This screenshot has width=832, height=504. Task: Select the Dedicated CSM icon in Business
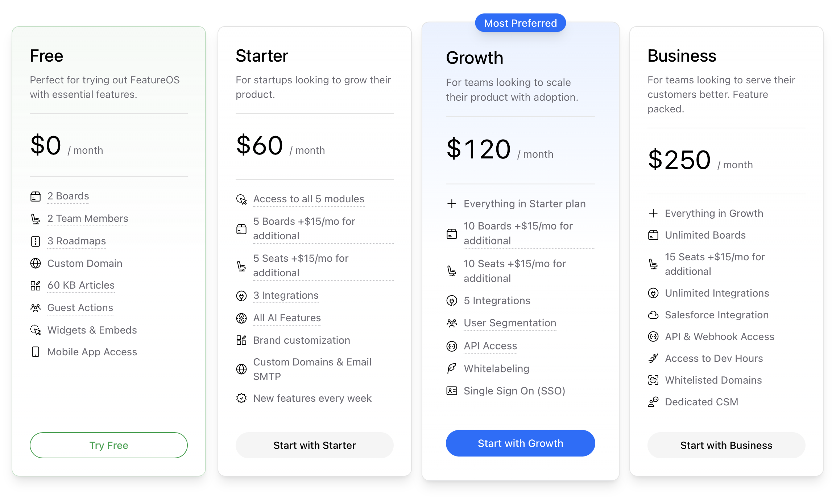[x=654, y=402]
